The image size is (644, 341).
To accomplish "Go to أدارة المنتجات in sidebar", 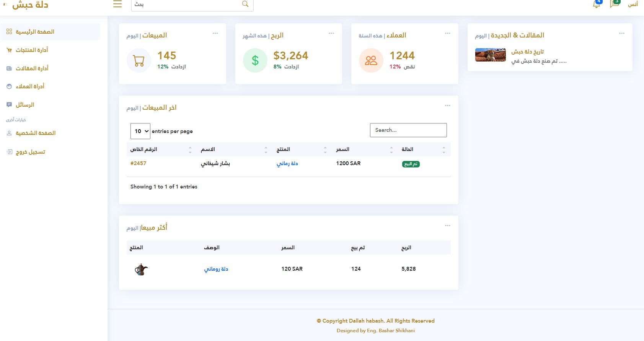I will tap(32, 50).
